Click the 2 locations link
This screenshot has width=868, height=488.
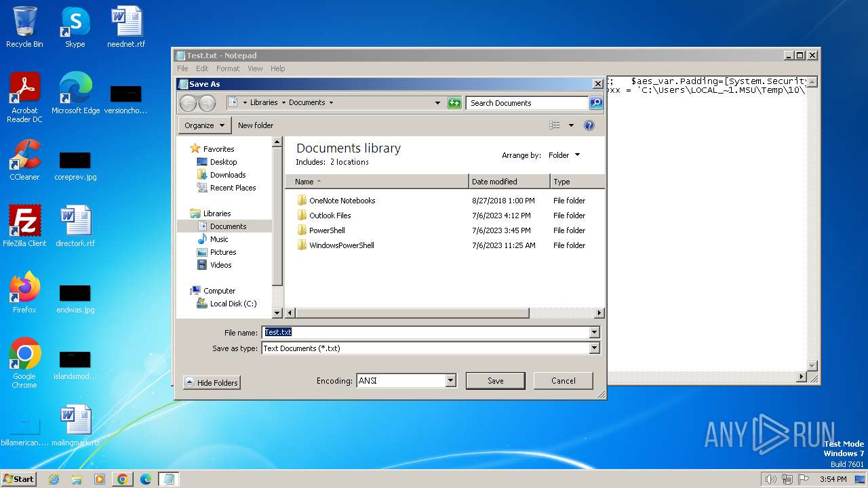pyautogui.click(x=349, y=162)
